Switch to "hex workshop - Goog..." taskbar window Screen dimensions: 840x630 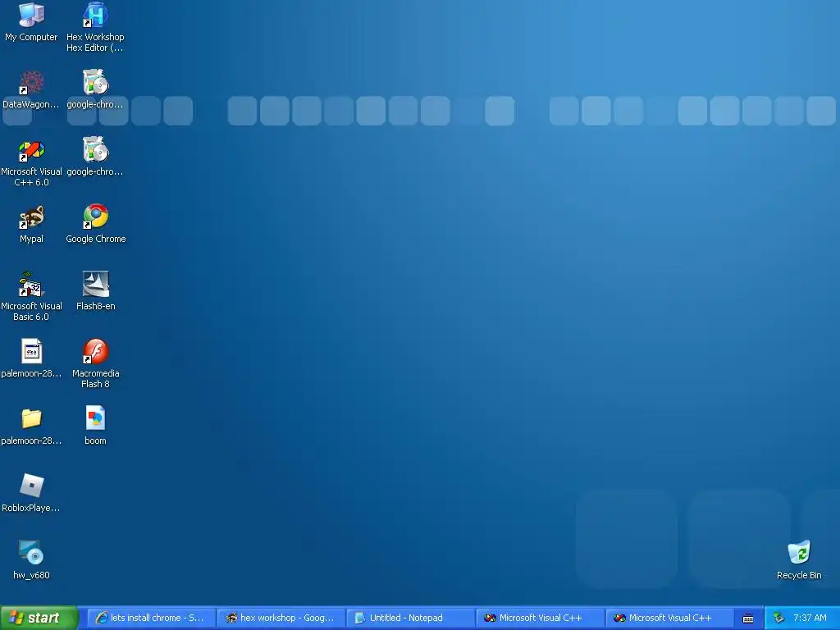[281, 618]
